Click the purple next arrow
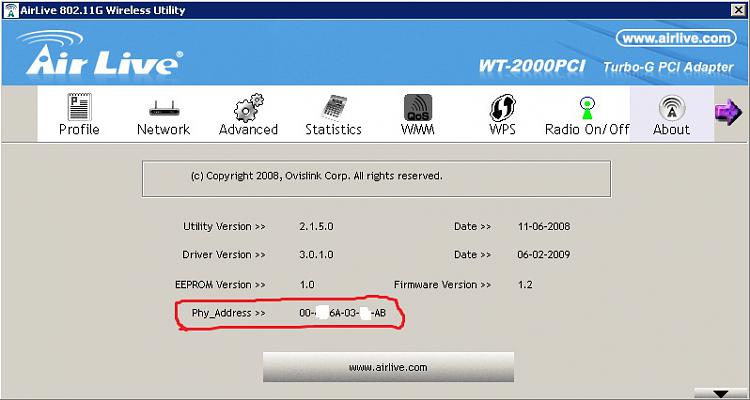The image size is (750, 400). tap(728, 112)
